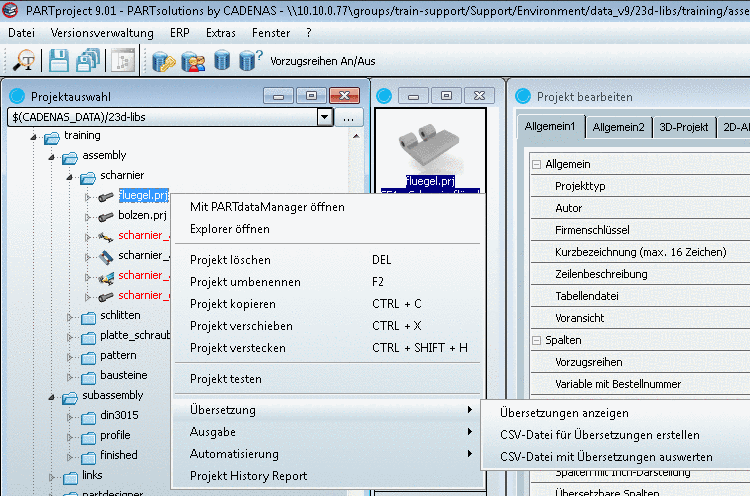Screen dimensions: 750x496
Task: Click the blue circle icon beside Projektauswahl
Action: (x=17, y=96)
